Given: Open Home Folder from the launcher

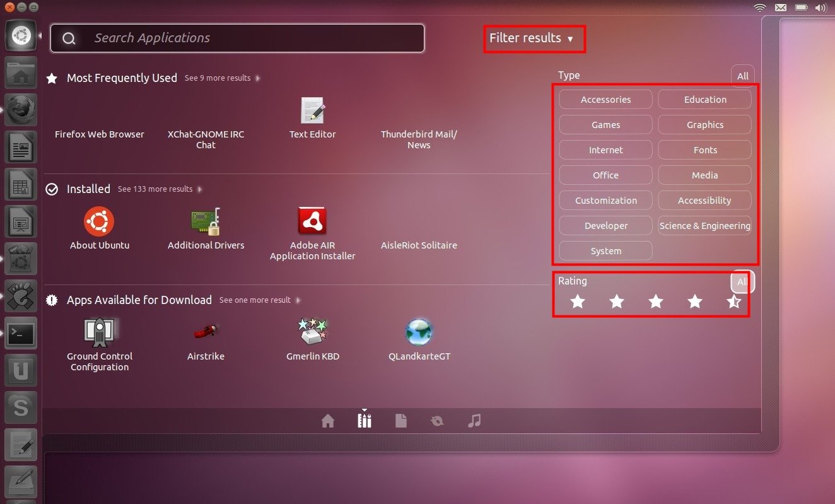Looking at the screenshot, I should click(21, 73).
